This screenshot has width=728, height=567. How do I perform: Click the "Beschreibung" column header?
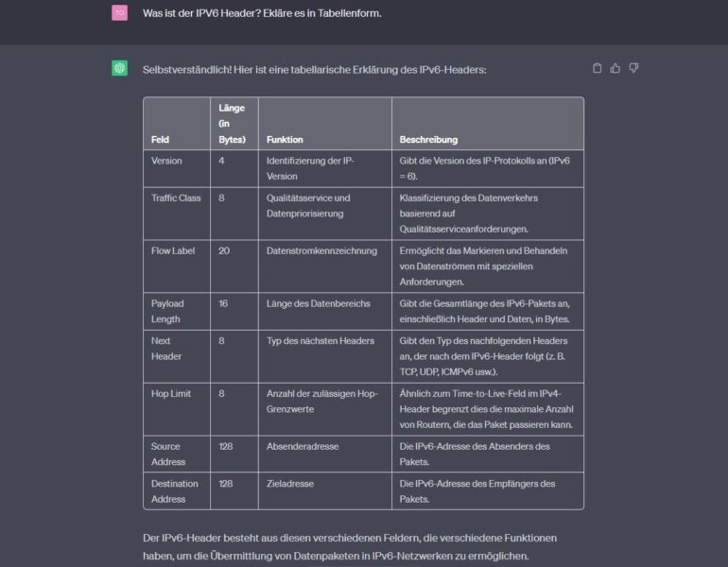[x=428, y=139]
